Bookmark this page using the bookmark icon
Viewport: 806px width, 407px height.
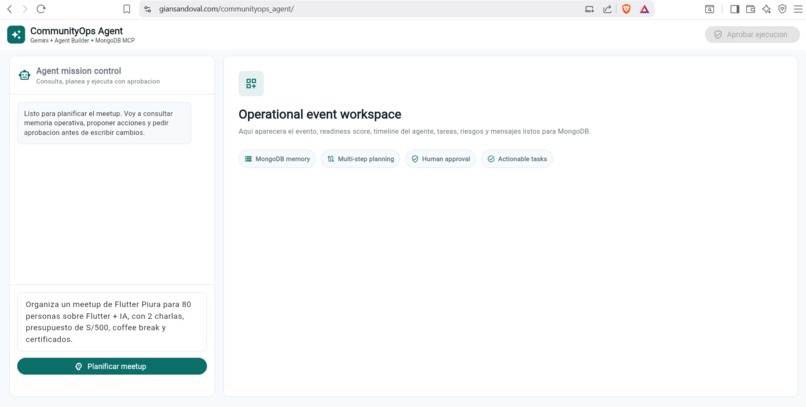tap(126, 9)
